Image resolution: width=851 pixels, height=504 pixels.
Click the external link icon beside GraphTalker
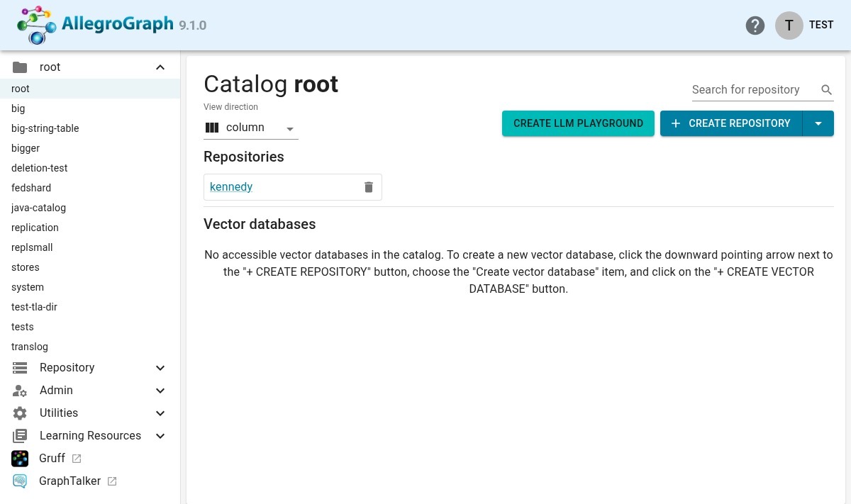click(x=112, y=481)
